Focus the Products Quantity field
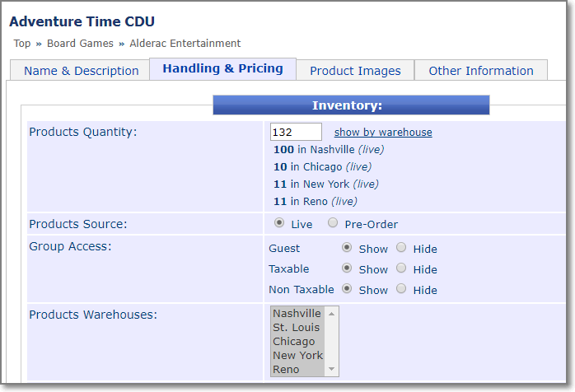The image size is (575, 392). [x=296, y=132]
